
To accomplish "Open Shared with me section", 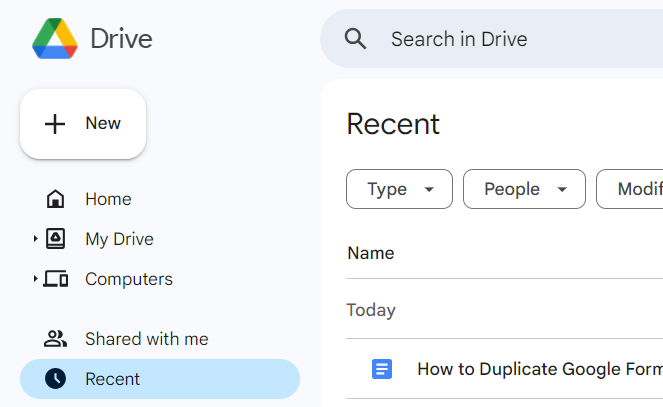I will [x=146, y=339].
